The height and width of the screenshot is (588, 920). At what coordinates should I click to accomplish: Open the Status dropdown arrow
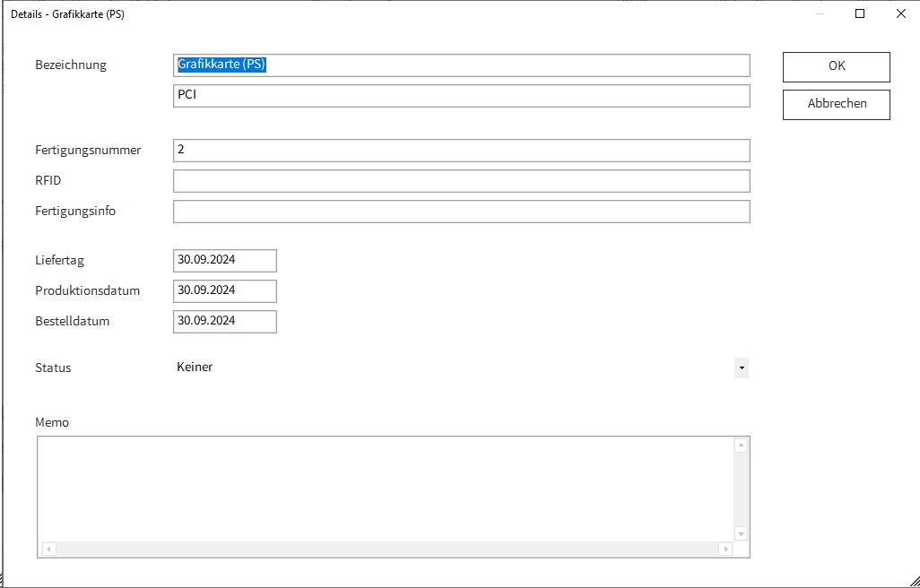click(x=741, y=367)
